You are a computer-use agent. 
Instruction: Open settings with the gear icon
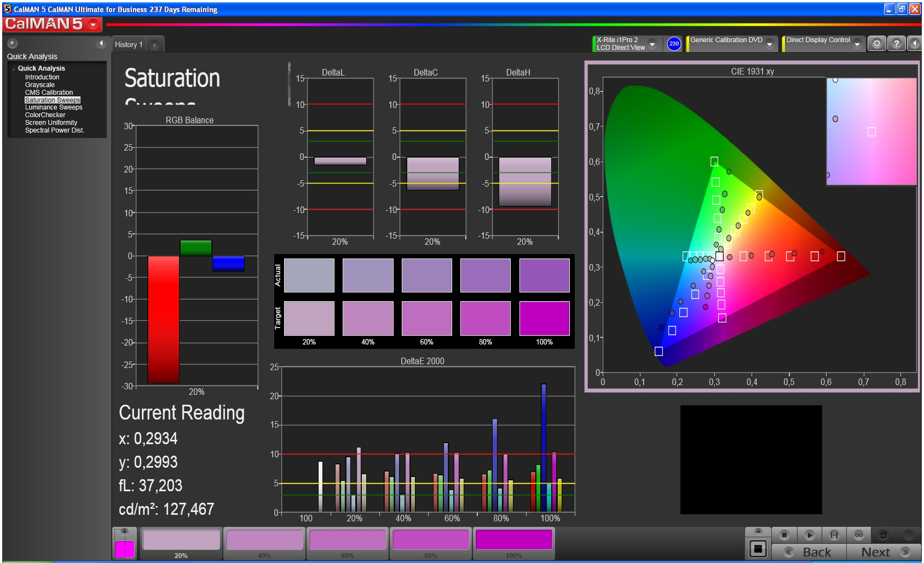click(x=876, y=44)
